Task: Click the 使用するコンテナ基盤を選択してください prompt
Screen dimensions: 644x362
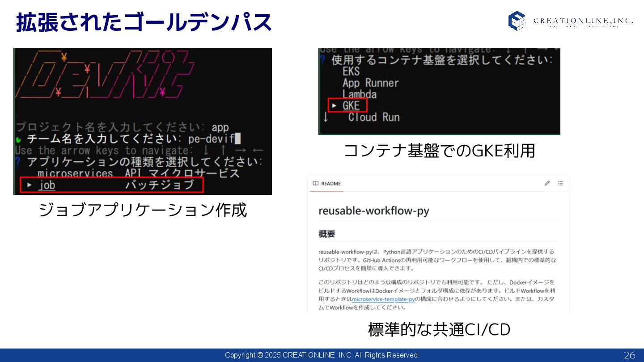Action: click(437, 60)
